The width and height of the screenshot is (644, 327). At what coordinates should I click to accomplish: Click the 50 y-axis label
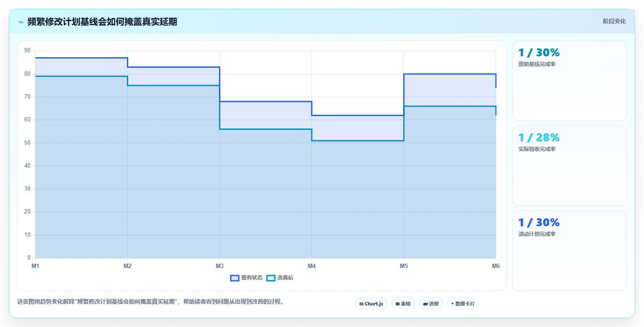click(27, 143)
